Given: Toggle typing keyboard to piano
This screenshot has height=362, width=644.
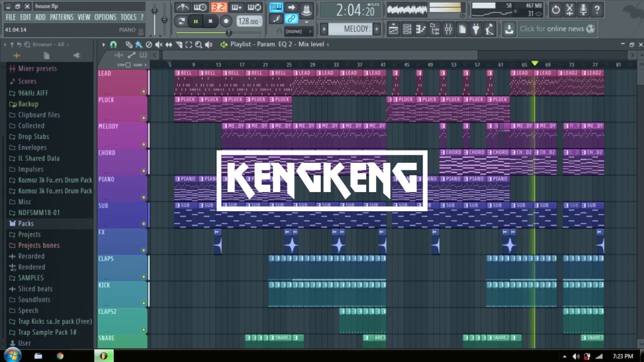Looking at the screenshot, I should (276, 7).
